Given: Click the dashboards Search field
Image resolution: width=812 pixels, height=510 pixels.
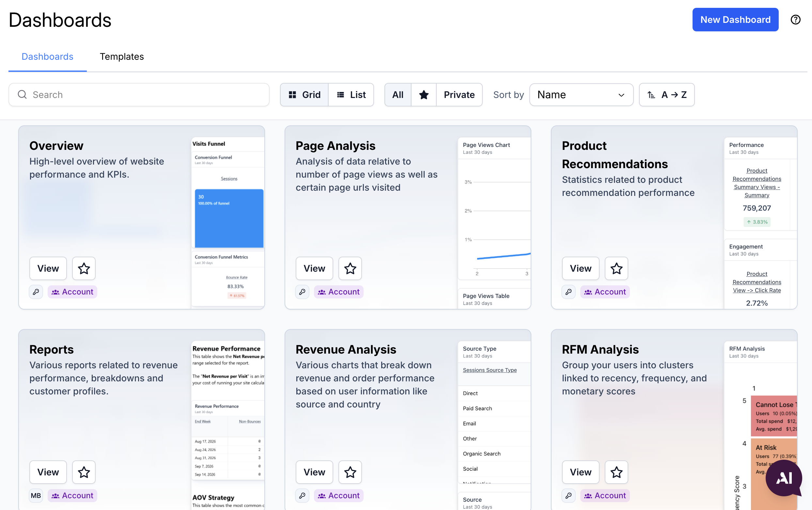Looking at the screenshot, I should point(139,95).
